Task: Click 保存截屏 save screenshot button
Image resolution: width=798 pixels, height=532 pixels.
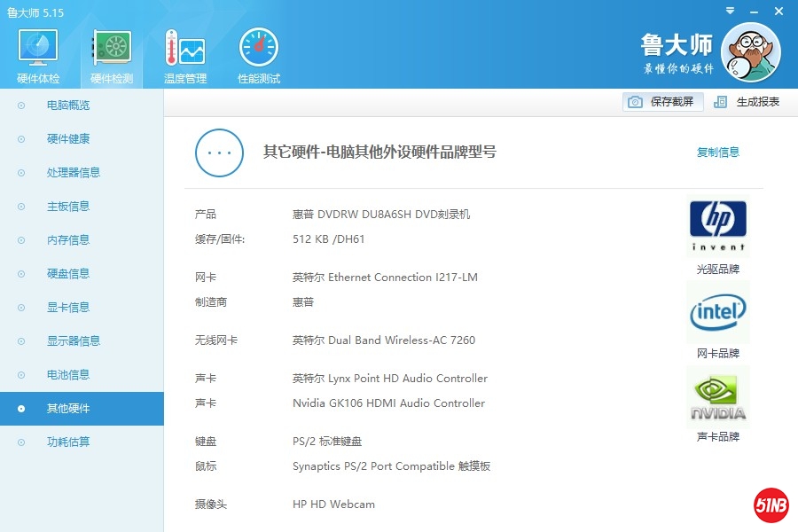Action: tap(663, 102)
